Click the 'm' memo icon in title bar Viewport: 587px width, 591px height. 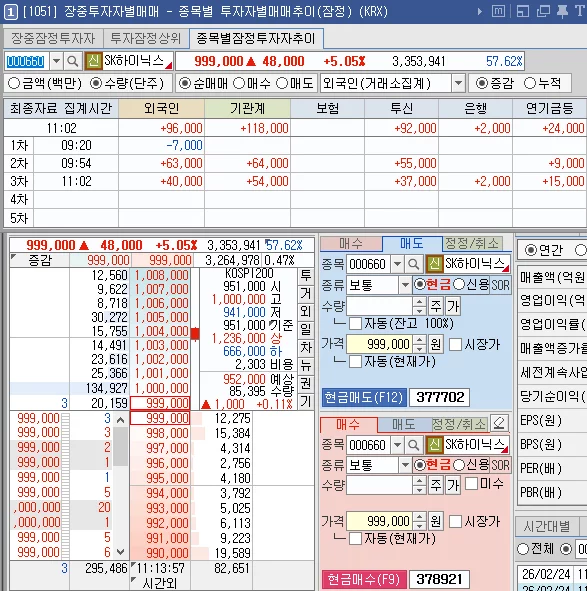[498, 11]
